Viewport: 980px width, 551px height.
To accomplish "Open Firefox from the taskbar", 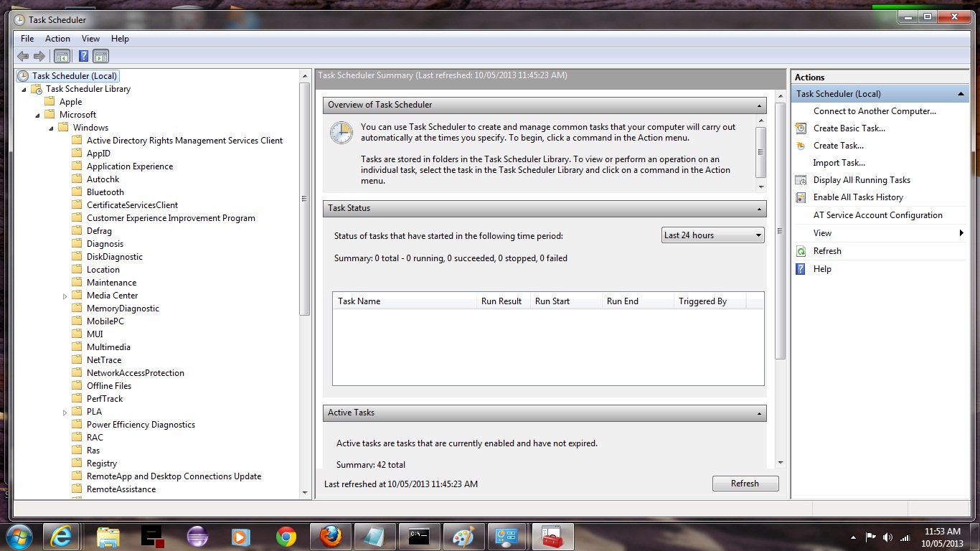I will [x=331, y=537].
